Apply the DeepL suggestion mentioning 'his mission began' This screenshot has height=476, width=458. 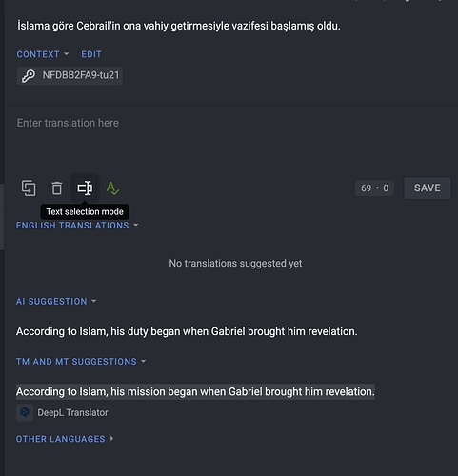[x=195, y=391]
